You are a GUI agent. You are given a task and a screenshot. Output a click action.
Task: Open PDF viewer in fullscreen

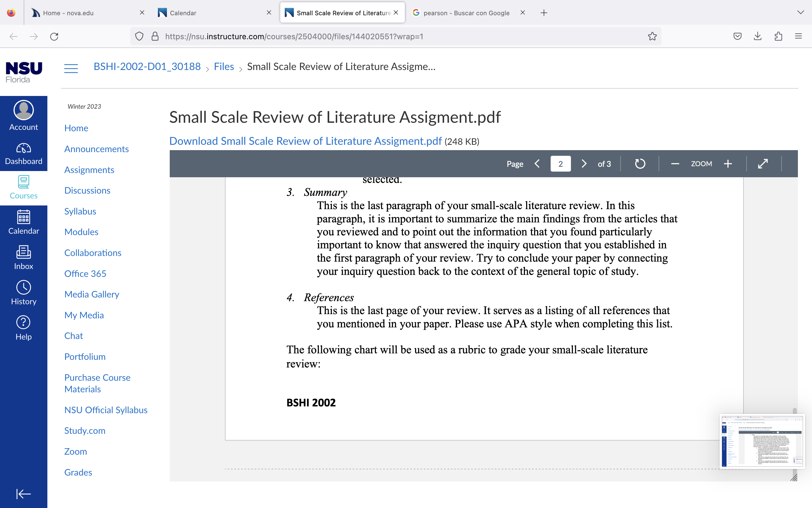763,164
